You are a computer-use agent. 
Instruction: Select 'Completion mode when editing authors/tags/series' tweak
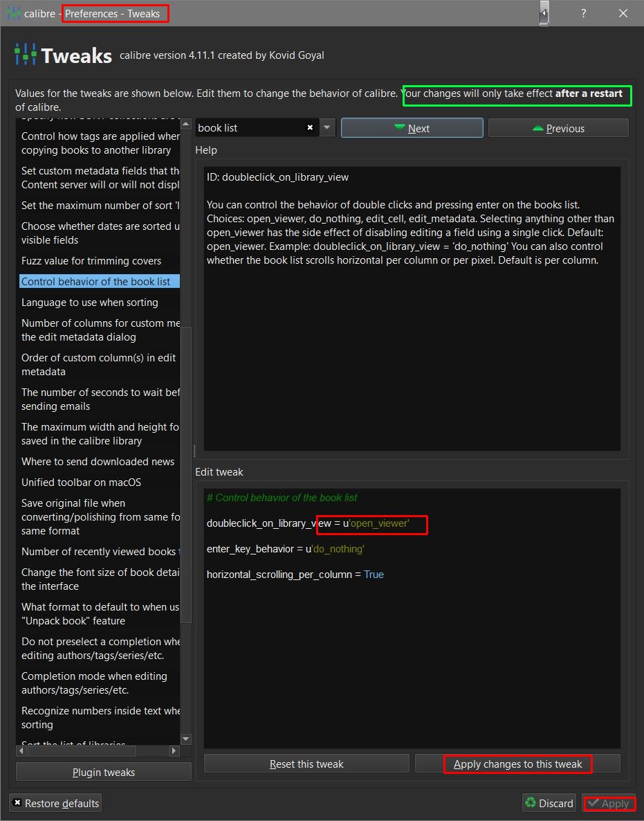point(100,683)
